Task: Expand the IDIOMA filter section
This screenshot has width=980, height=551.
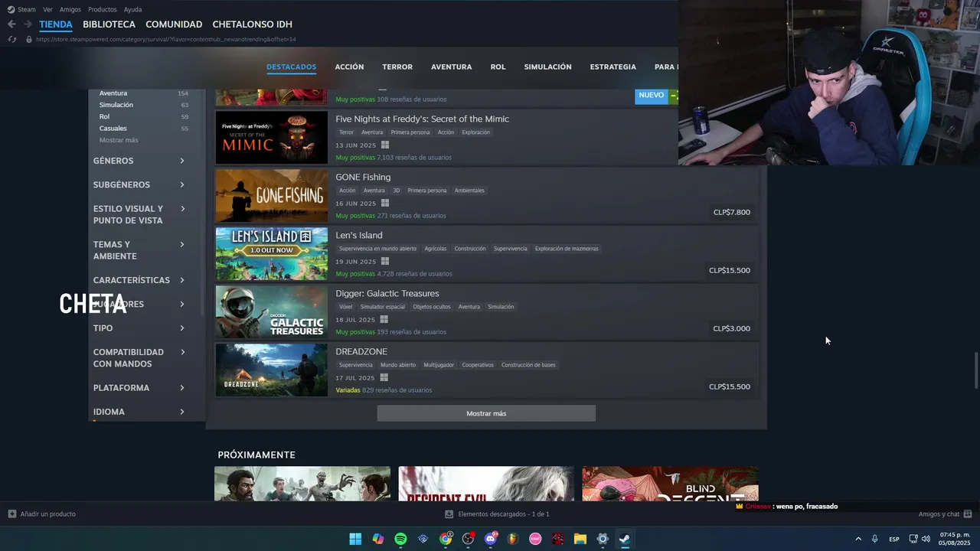Action: click(139, 412)
